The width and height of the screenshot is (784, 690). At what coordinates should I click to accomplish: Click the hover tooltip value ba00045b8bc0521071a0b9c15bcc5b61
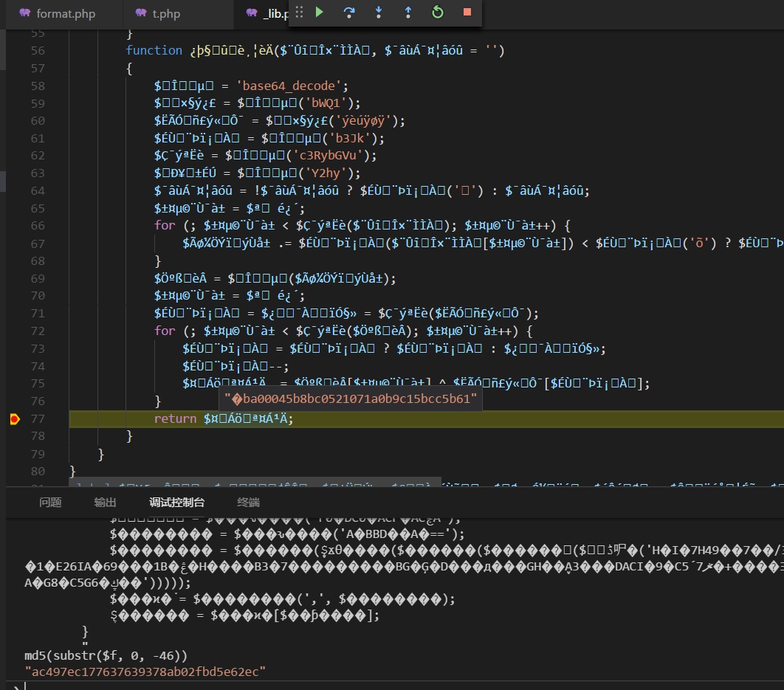click(x=351, y=399)
